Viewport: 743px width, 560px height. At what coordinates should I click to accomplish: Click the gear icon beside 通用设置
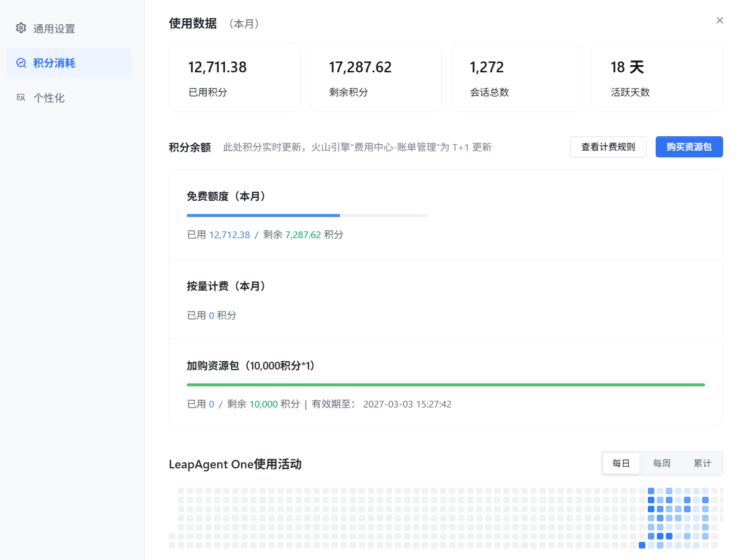(x=21, y=28)
